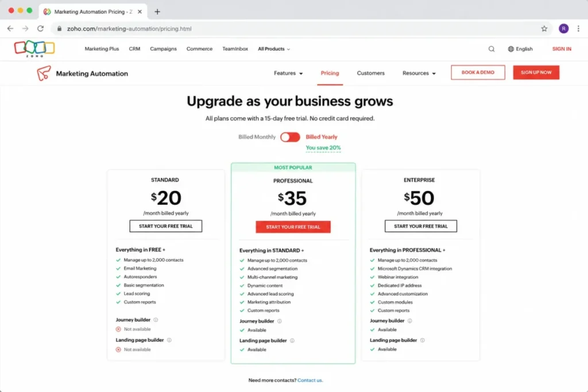Toggle the Billed Monthly/Yearly switch

pyautogui.click(x=290, y=137)
